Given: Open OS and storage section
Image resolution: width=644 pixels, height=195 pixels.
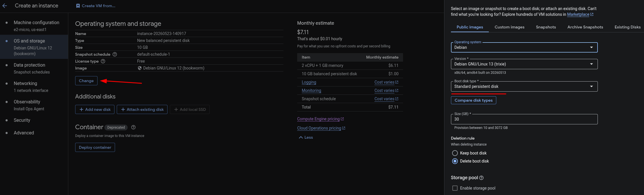Looking at the screenshot, I should (x=34, y=47).
